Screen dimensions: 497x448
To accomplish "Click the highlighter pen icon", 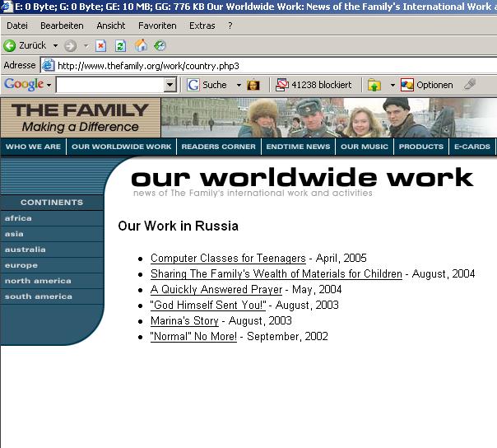I will click(470, 84).
